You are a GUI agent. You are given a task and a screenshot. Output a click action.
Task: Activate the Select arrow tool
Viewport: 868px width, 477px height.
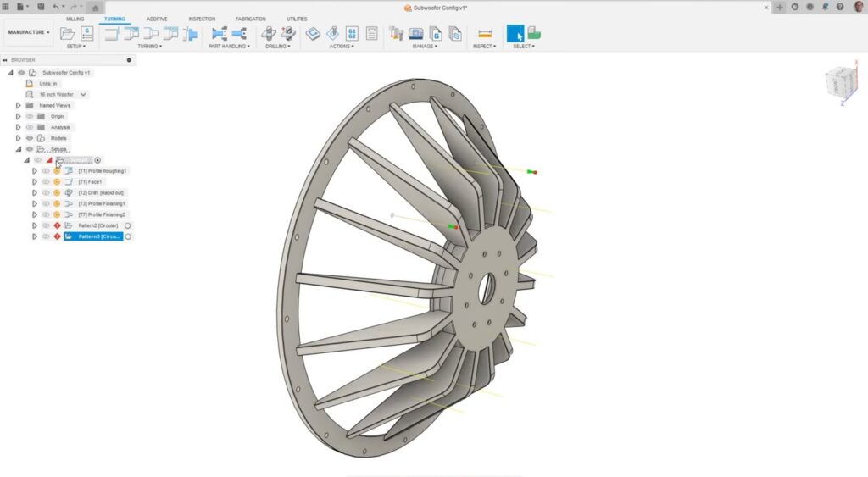(515, 34)
